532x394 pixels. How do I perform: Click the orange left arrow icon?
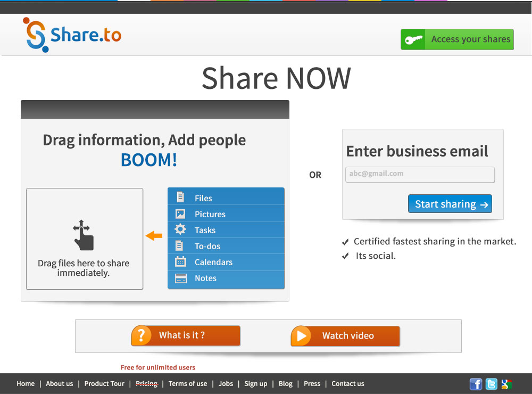(x=154, y=235)
